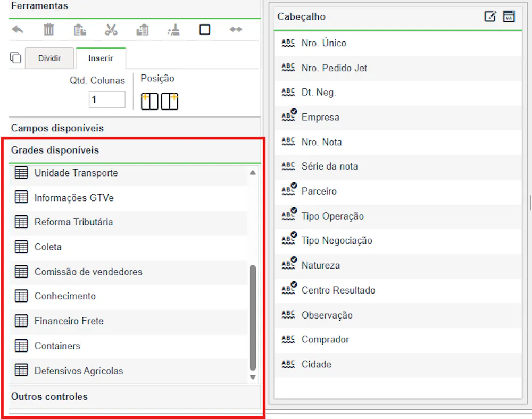Select the Containers grid label
Image resolution: width=532 pixels, height=419 pixels.
(x=57, y=346)
